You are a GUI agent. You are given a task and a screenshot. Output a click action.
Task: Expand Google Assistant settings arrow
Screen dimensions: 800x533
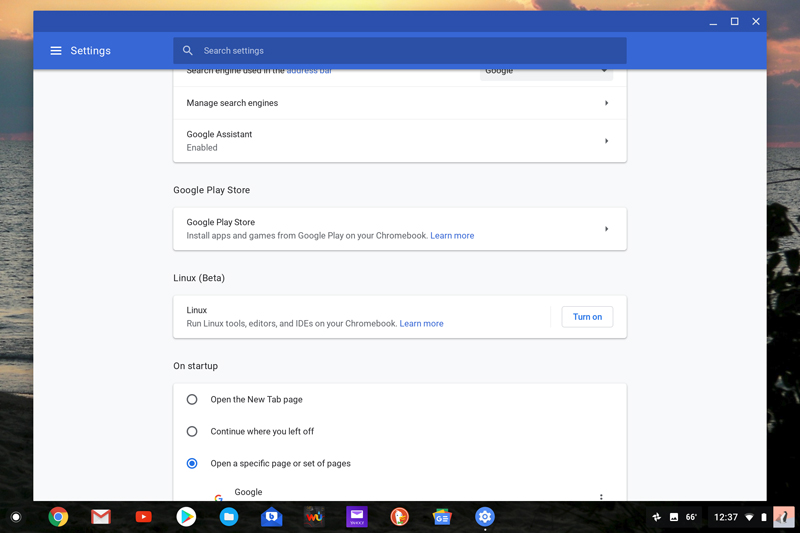click(606, 141)
